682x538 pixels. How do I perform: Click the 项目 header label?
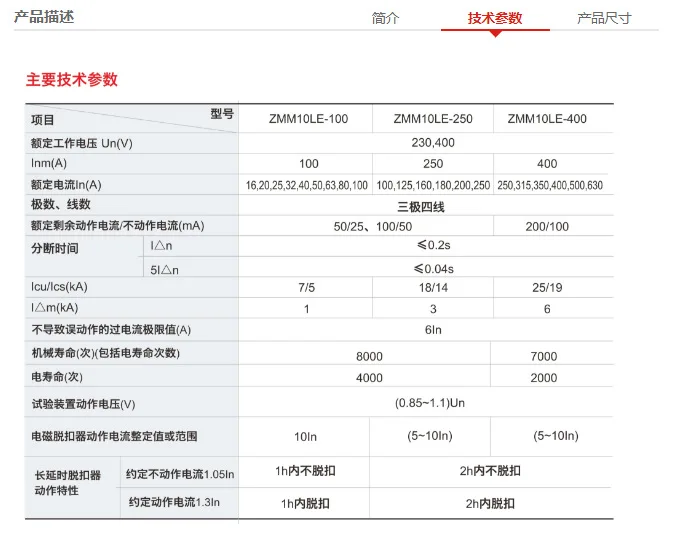(x=43, y=120)
